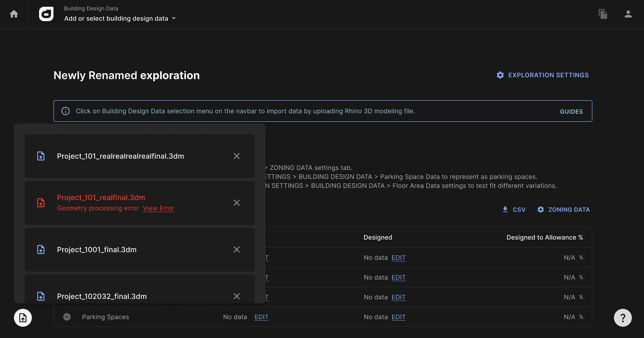Click the app logo icon

click(46, 14)
